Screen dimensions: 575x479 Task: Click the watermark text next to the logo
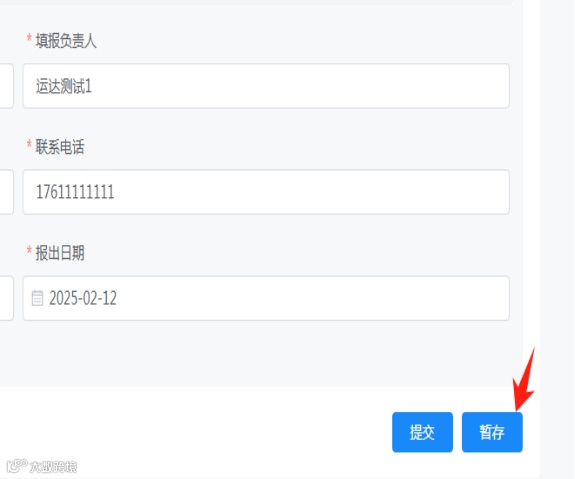pos(53,467)
